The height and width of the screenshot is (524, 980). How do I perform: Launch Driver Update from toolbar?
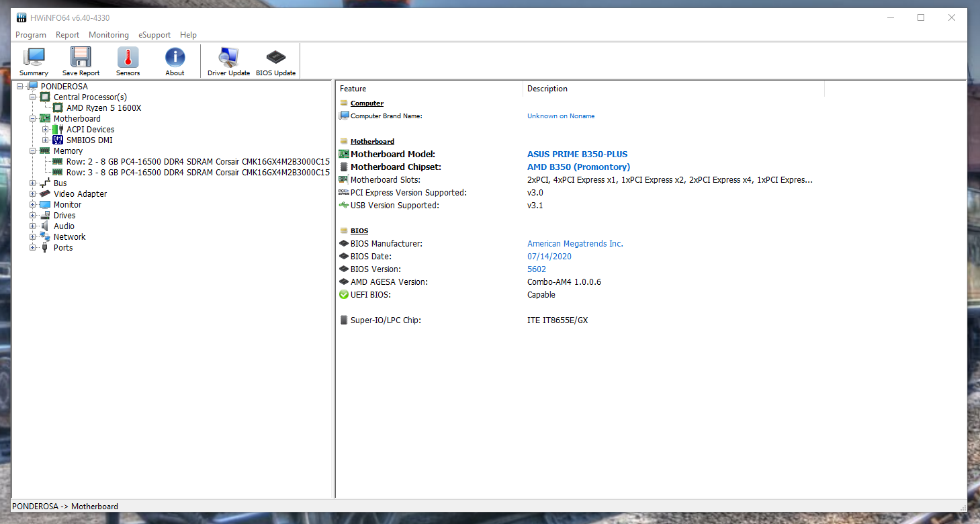point(228,62)
